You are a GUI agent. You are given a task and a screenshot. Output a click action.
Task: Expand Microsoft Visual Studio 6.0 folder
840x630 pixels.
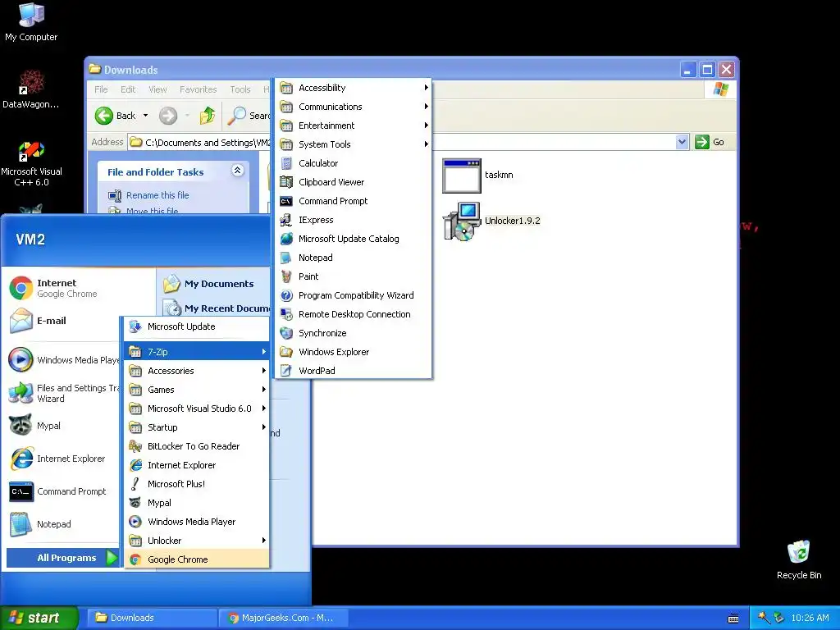pyautogui.click(x=197, y=409)
